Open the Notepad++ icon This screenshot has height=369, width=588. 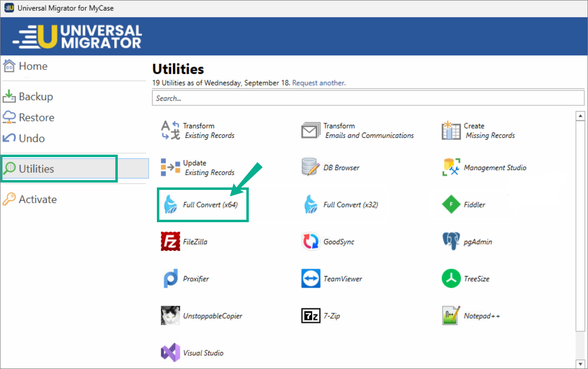tap(451, 316)
